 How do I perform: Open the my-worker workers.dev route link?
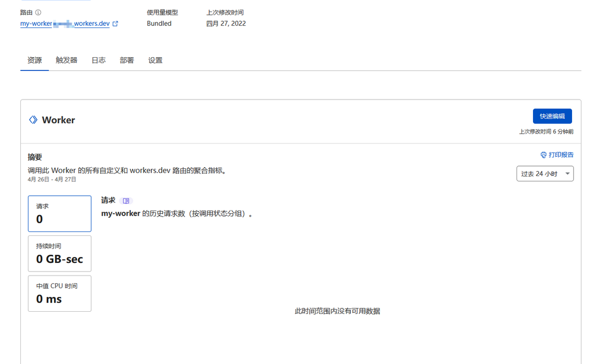[64, 24]
